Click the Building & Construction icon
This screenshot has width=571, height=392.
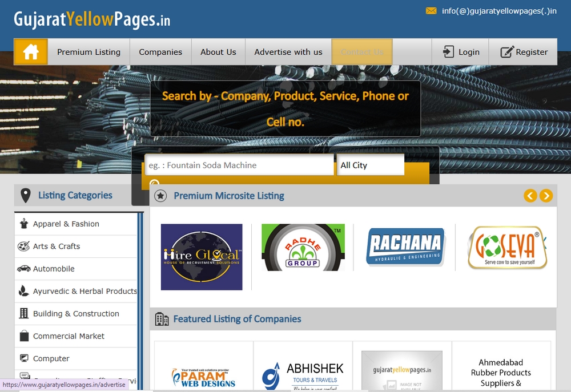point(23,313)
